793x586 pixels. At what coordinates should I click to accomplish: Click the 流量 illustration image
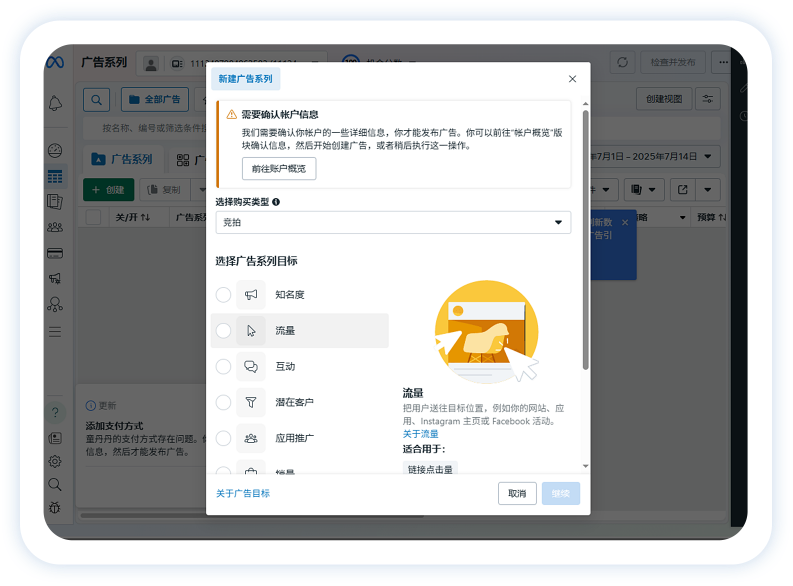[x=487, y=331]
